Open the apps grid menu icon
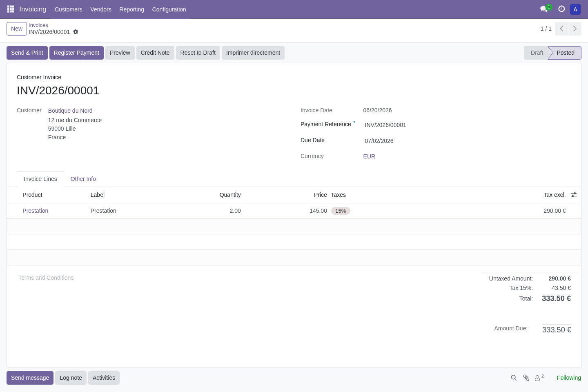This screenshot has width=588, height=392. (11, 9)
